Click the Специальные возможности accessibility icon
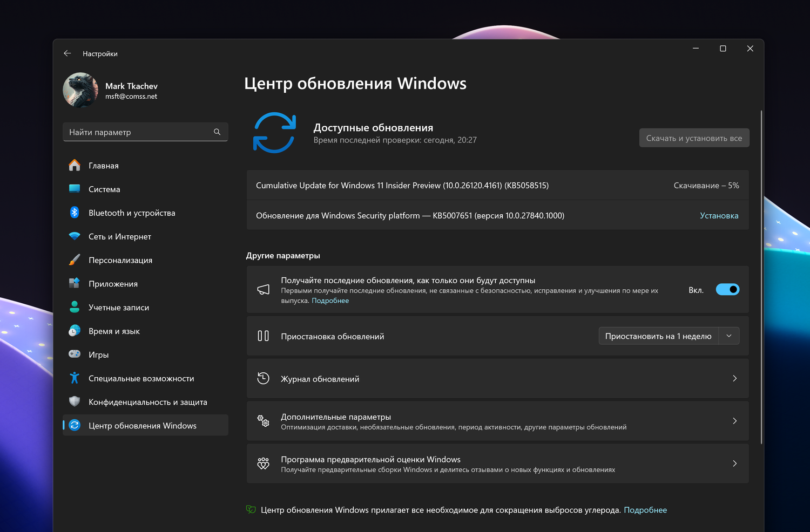This screenshot has height=532, width=810. click(75, 378)
